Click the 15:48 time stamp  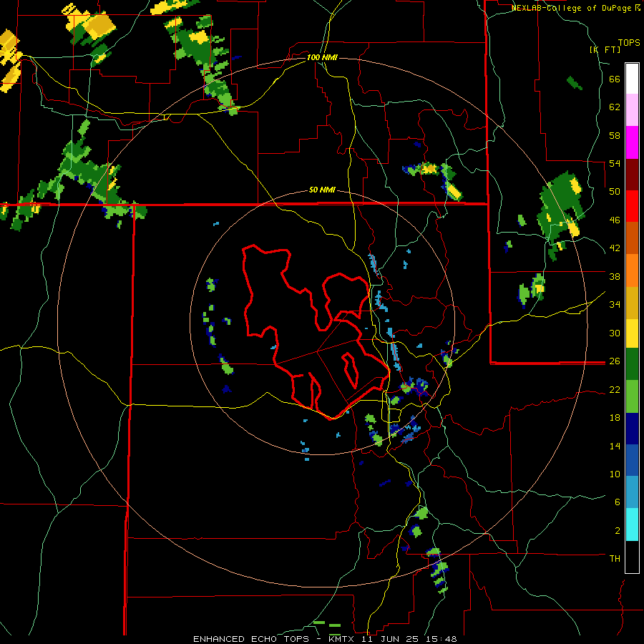click(443, 639)
